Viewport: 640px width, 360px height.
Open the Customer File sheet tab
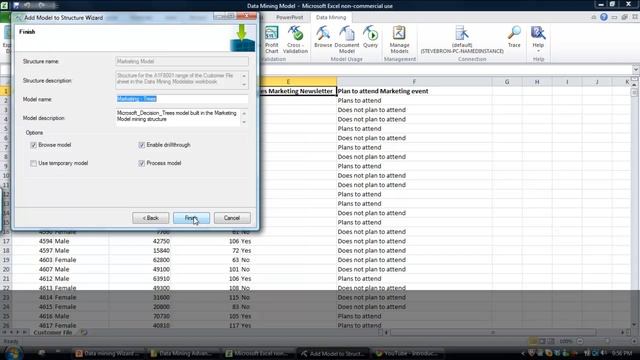(x=53, y=333)
